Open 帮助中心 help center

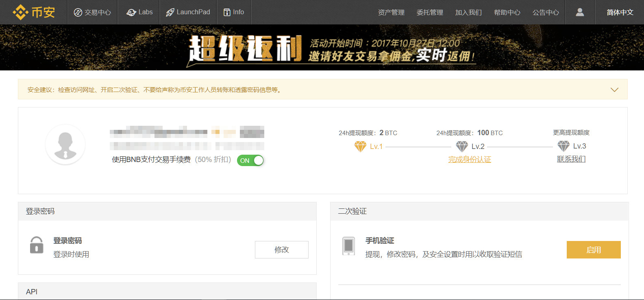(x=507, y=13)
